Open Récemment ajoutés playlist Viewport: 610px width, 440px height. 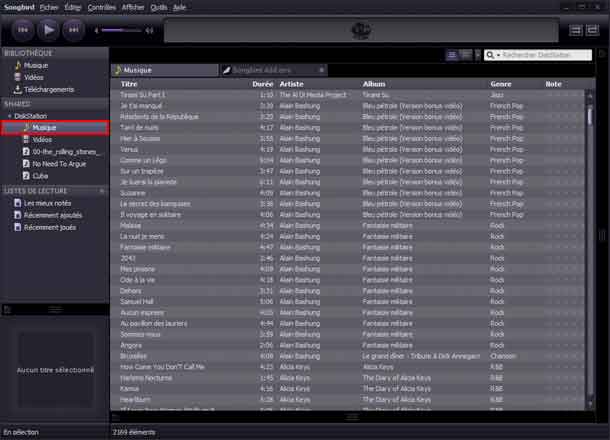pyautogui.click(x=53, y=215)
